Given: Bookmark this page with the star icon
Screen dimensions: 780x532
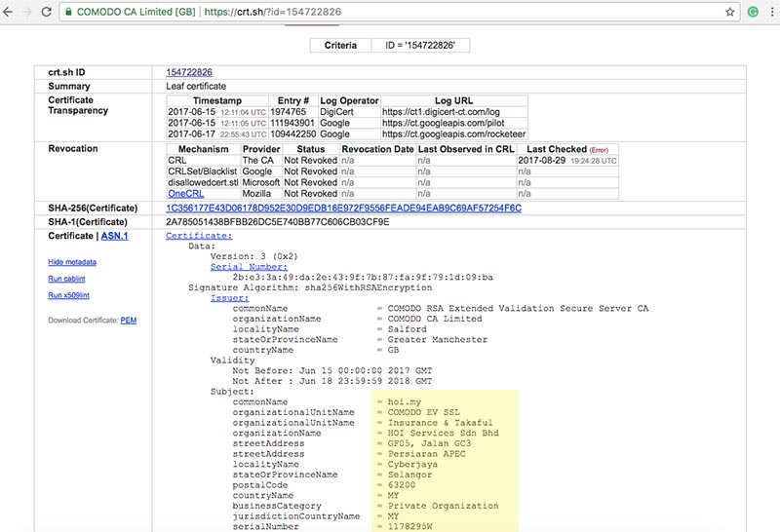Looking at the screenshot, I should [729, 12].
